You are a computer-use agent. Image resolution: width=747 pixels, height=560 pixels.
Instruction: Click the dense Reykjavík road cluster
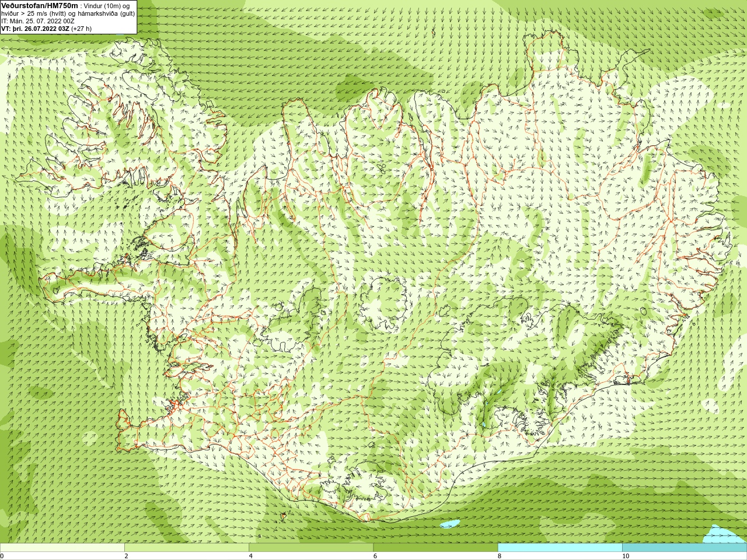coord(174,404)
